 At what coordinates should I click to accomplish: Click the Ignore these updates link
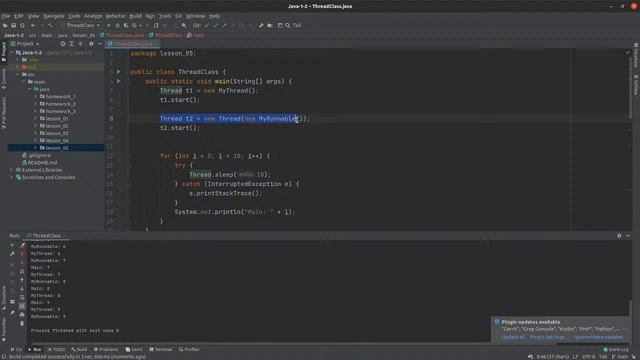pos(599,337)
